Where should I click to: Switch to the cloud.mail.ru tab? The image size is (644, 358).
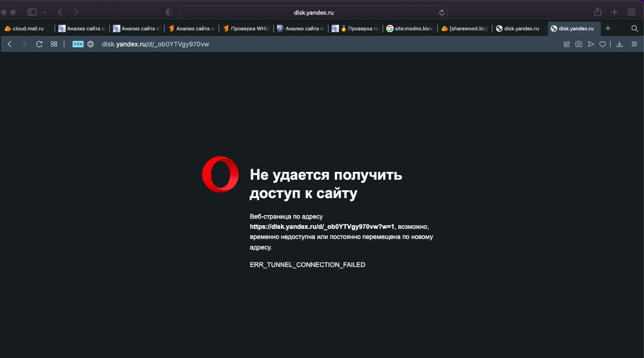pyautogui.click(x=28, y=28)
